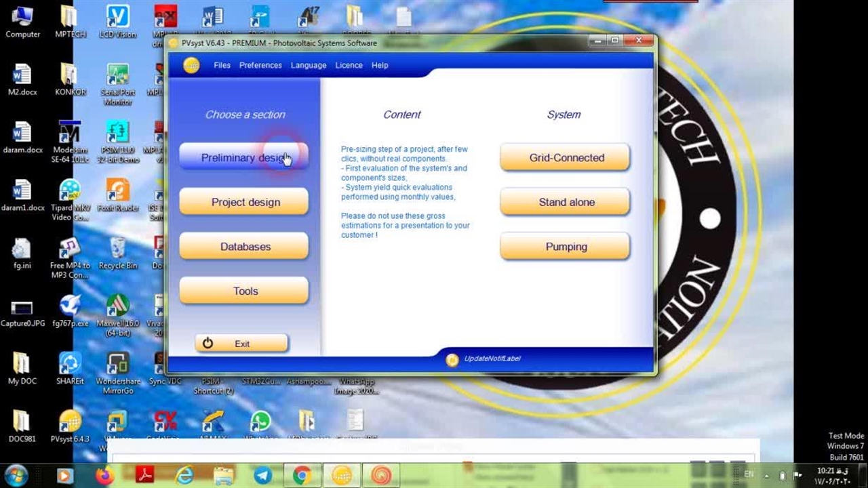Image resolution: width=868 pixels, height=488 pixels.
Task: Select the Preliminary design section
Action: (x=243, y=158)
